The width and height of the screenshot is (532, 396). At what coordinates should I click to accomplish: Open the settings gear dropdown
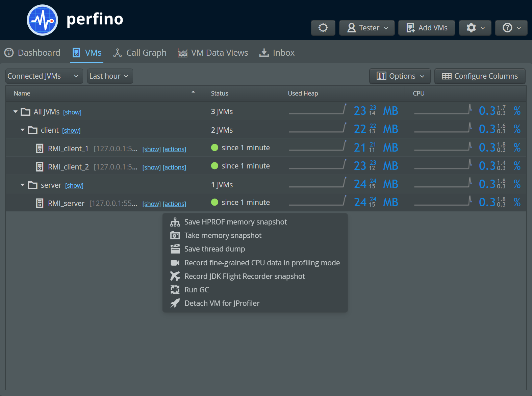coord(475,28)
